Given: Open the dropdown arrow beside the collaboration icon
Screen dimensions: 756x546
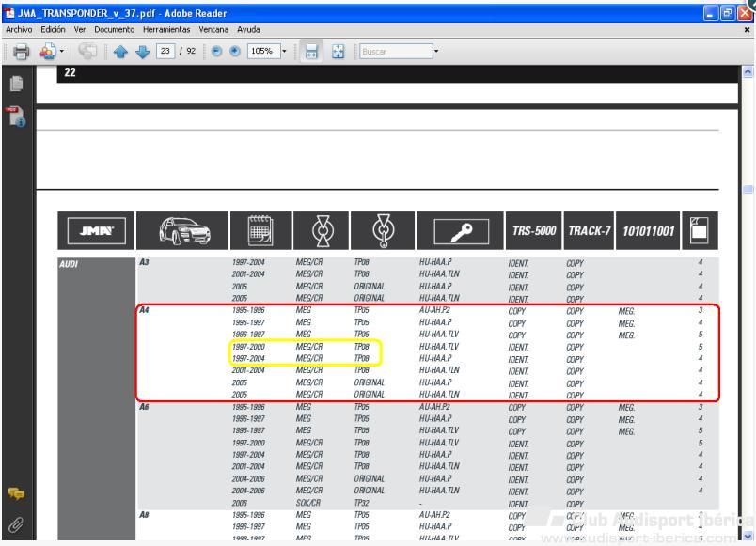Looking at the screenshot, I should click(62, 51).
